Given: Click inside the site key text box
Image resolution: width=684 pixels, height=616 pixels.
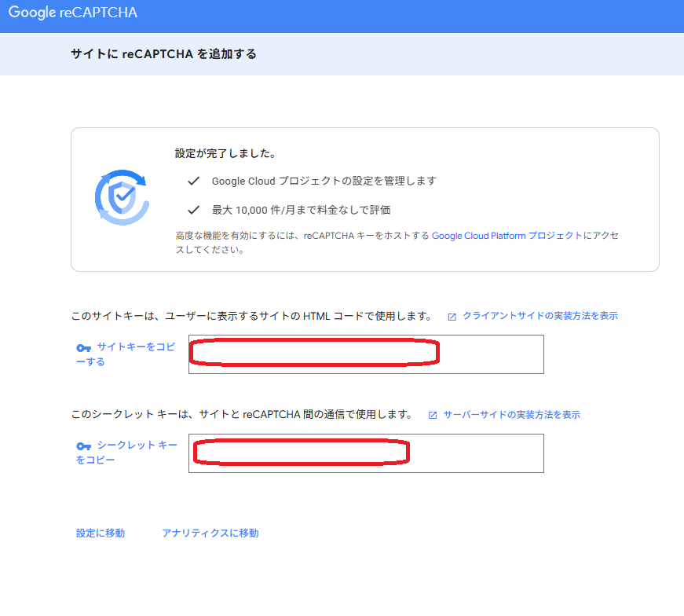Looking at the screenshot, I should (x=366, y=354).
